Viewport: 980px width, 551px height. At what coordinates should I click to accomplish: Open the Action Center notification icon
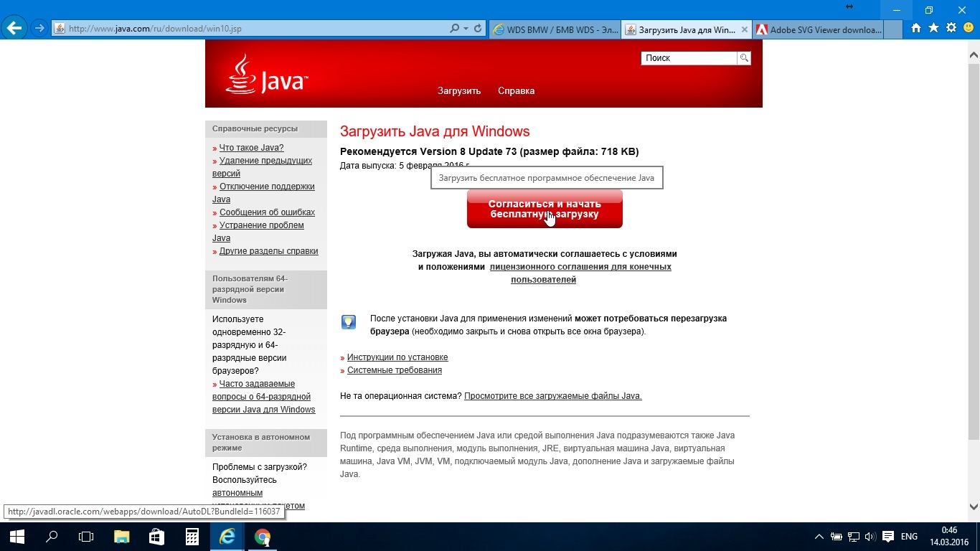pyautogui.click(x=888, y=537)
